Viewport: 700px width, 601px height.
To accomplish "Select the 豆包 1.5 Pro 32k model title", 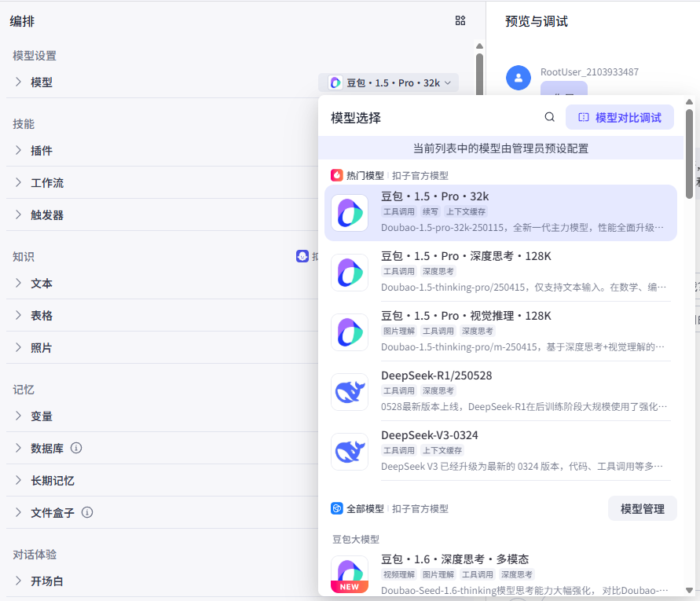I will tap(434, 196).
